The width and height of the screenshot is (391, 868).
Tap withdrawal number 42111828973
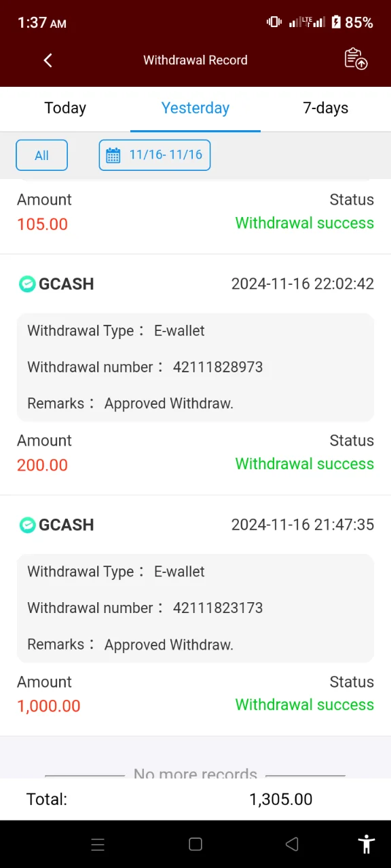click(218, 368)
